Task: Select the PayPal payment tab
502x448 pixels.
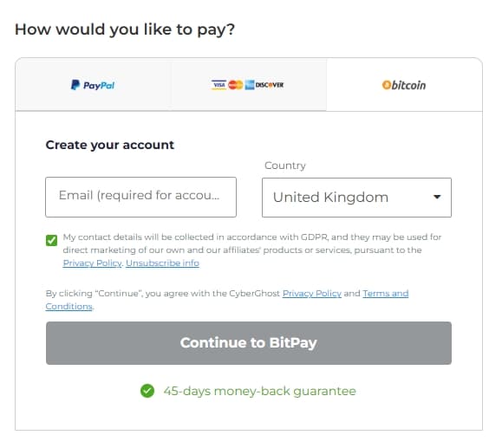Action: [93, 85]
